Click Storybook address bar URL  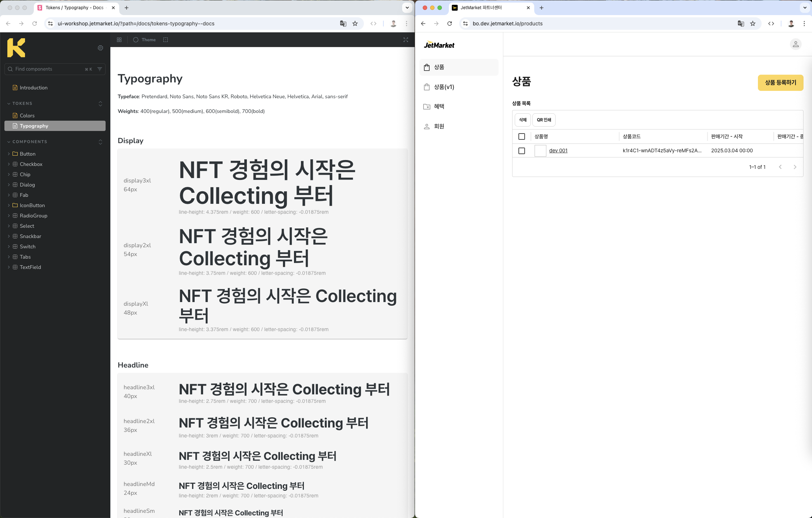pyautogui.click(x=136, y=24)
